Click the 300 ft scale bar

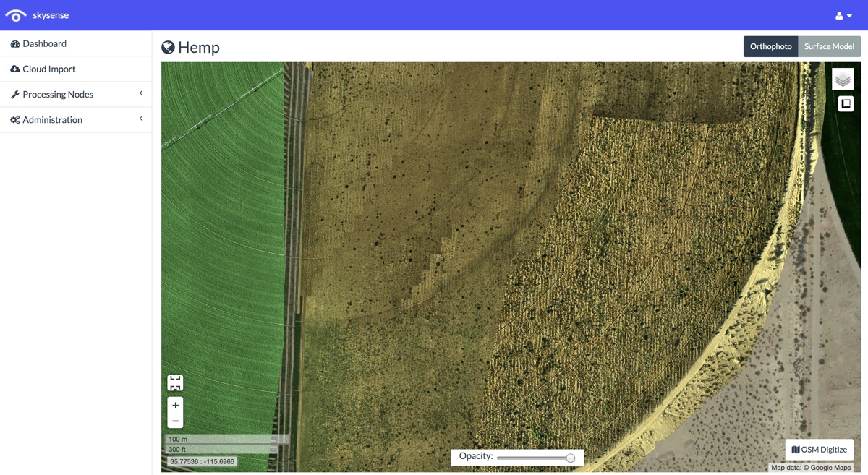pyautogui.click(x=222, y=449)
